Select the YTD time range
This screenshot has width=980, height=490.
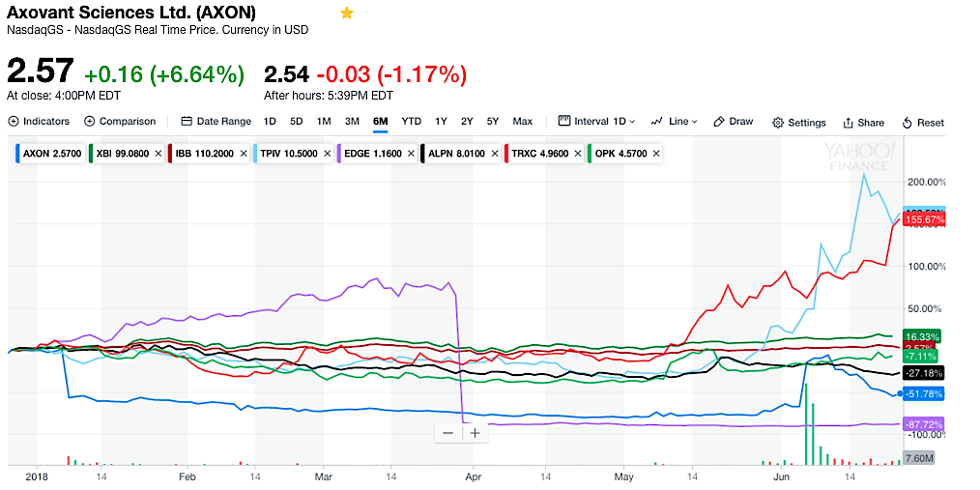tap(412, 121)
